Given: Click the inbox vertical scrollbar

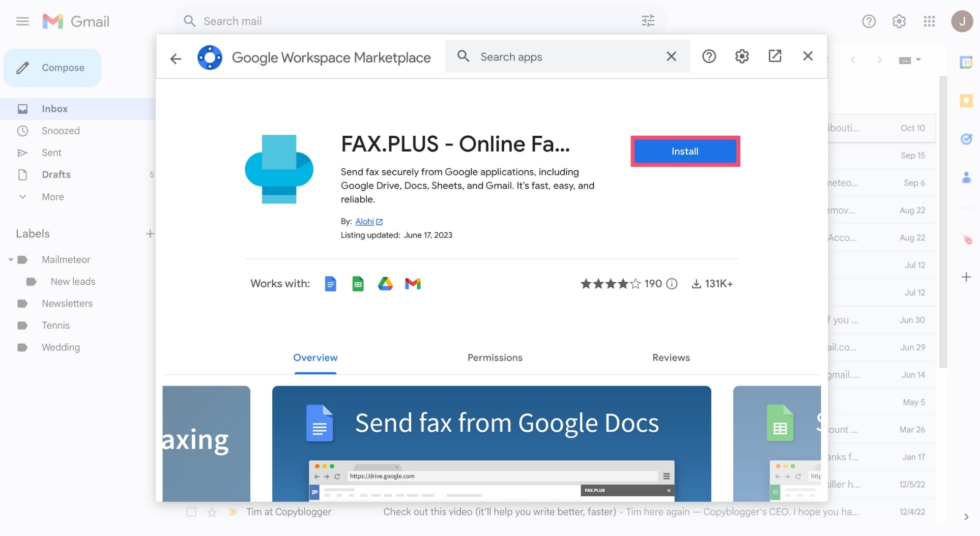Looking at the screenshot, I should point(943,221).
